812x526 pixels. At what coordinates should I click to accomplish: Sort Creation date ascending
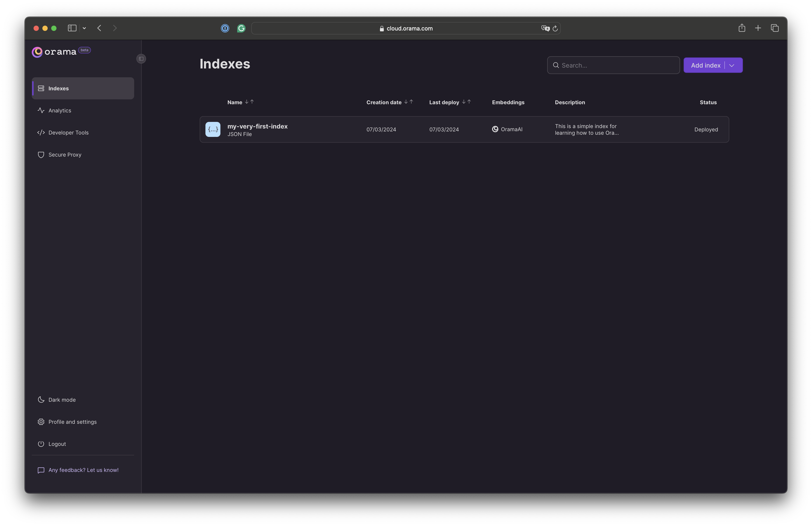coord(412,102)
